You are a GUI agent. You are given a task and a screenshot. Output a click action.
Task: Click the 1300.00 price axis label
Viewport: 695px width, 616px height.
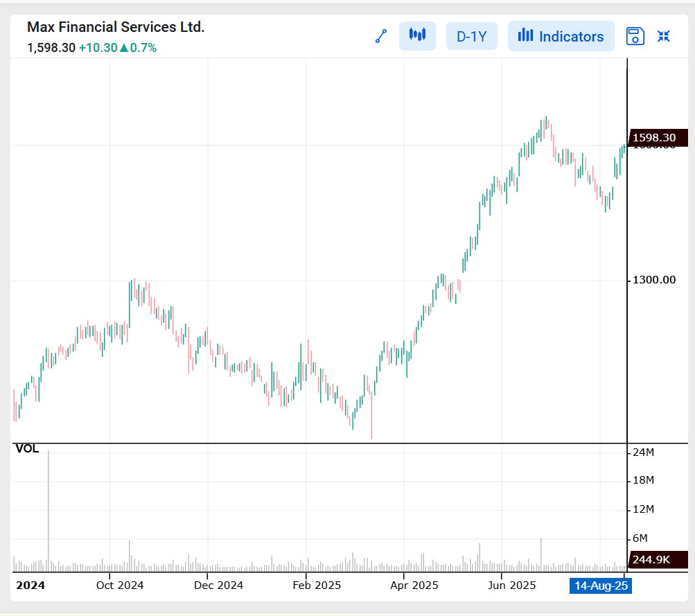[x=654, y=280]
